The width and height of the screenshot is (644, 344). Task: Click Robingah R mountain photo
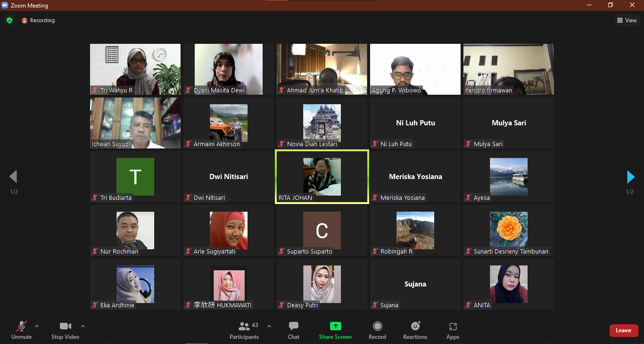[x=415, y=230]
